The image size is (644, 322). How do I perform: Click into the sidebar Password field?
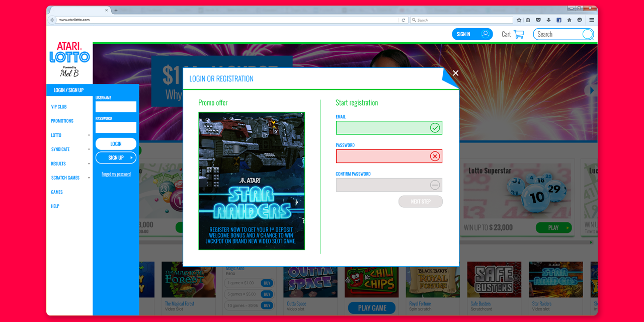click(116, 127)
